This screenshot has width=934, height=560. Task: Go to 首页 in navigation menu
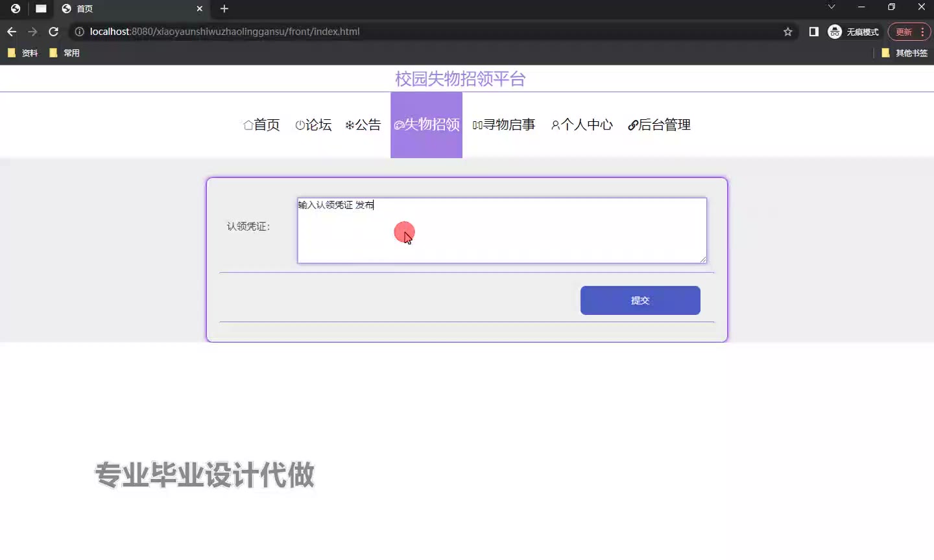261,125
